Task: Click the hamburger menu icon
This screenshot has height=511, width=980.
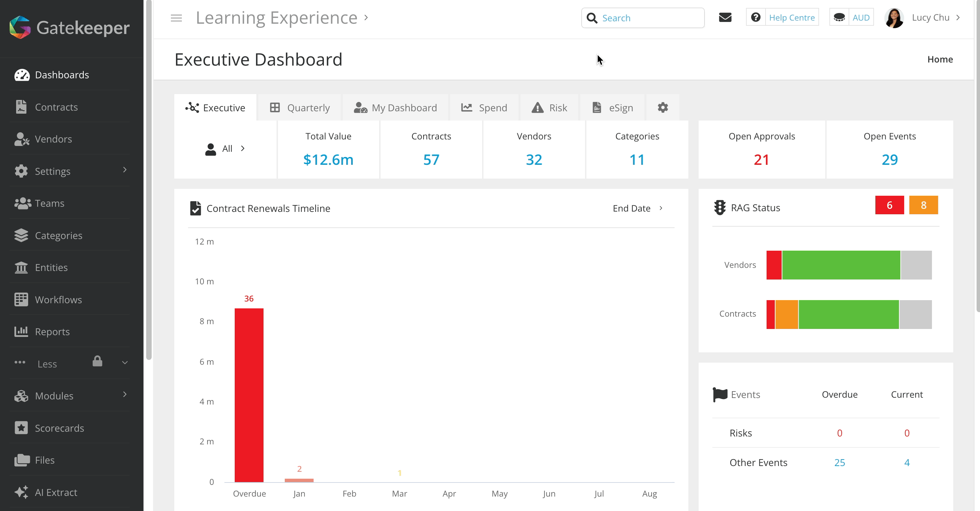Action: tap(176, 18)
